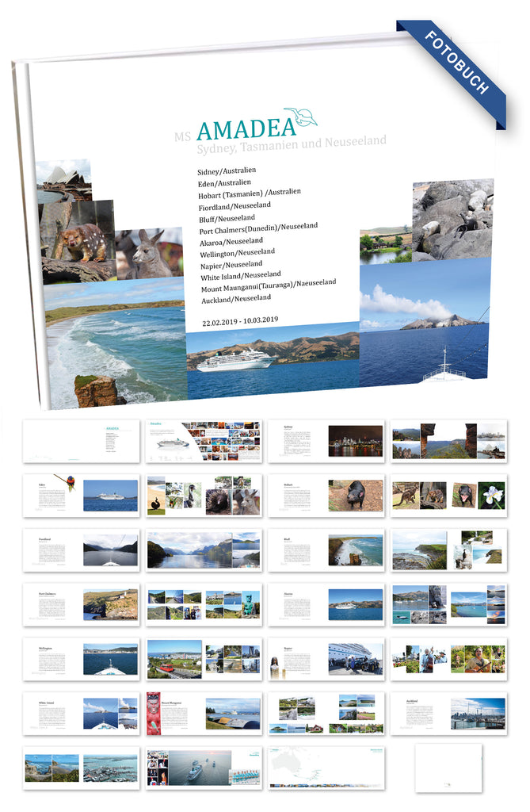Open the Eden page with colorful parrot

81,496
